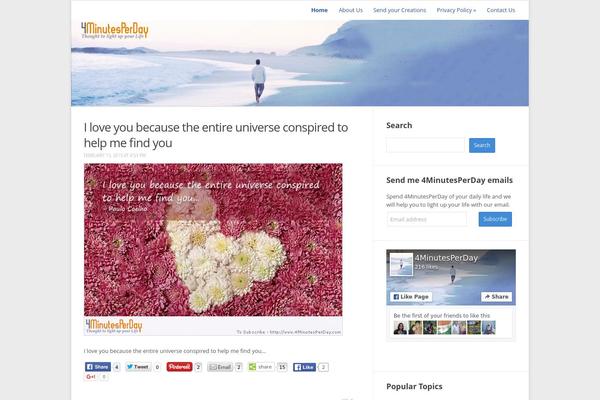Share the post via Email button
600x400 pixels.
[220, 367]
